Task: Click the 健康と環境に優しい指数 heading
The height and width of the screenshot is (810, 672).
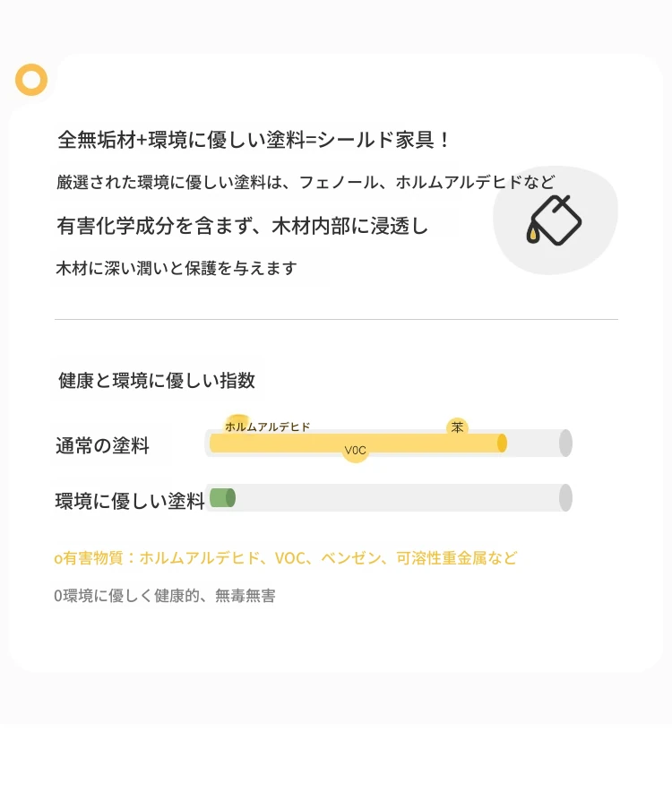Action: coord(157,381)
